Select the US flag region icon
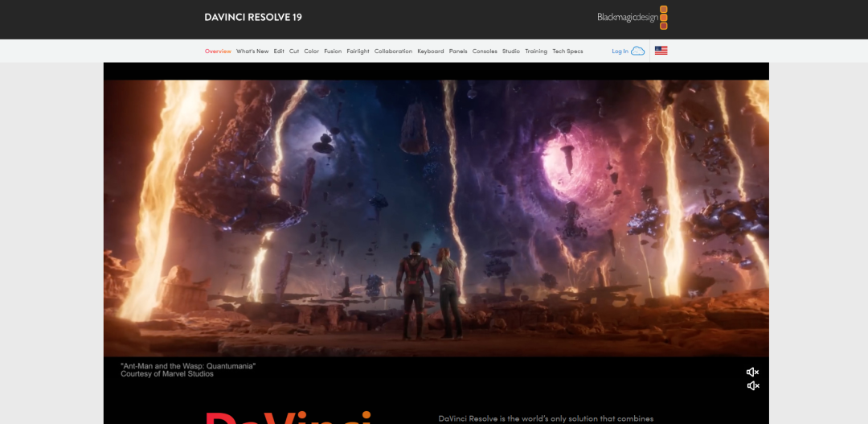868x424 pixels. [x=661, y=51]
